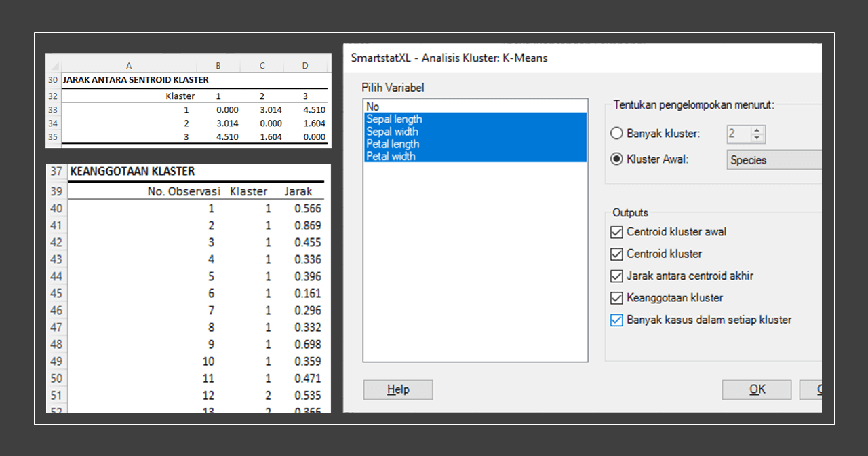Viewport: 868px width, 456px height.
Task: Select the 'Banyak kluster' radio button
Action: [616, 134]
